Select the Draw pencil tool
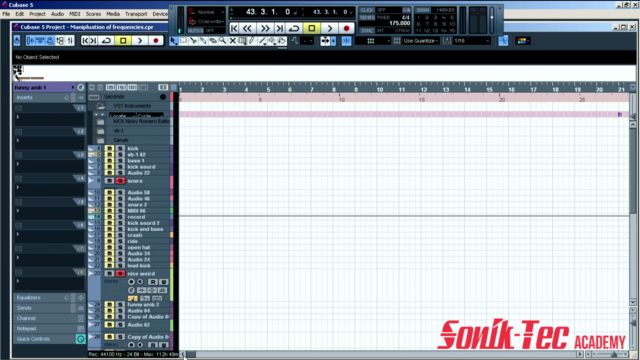This screenshot has width=640, height=360. 252,41
